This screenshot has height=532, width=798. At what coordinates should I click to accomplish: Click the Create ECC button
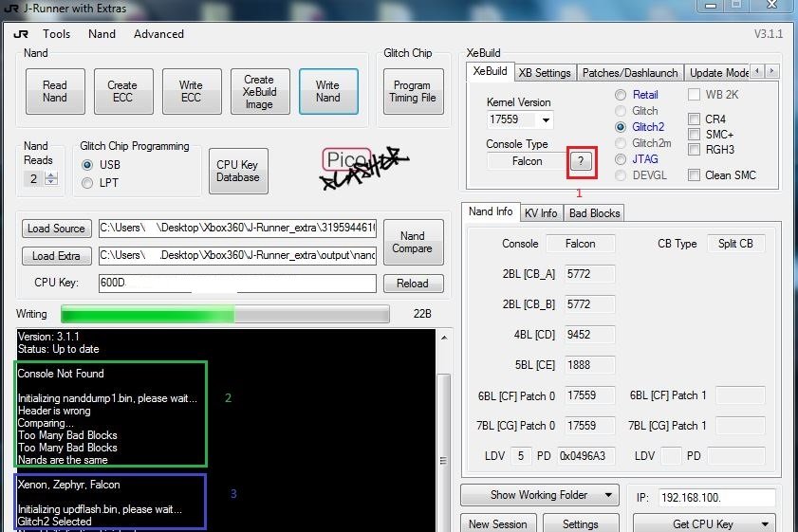click(x=123, y=92)
